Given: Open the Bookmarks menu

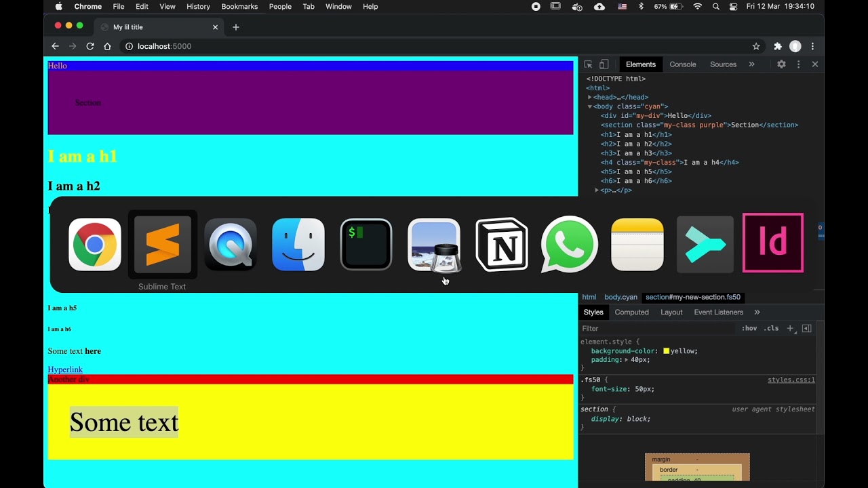Looking at the screenshot, I should tap(239, 6).
